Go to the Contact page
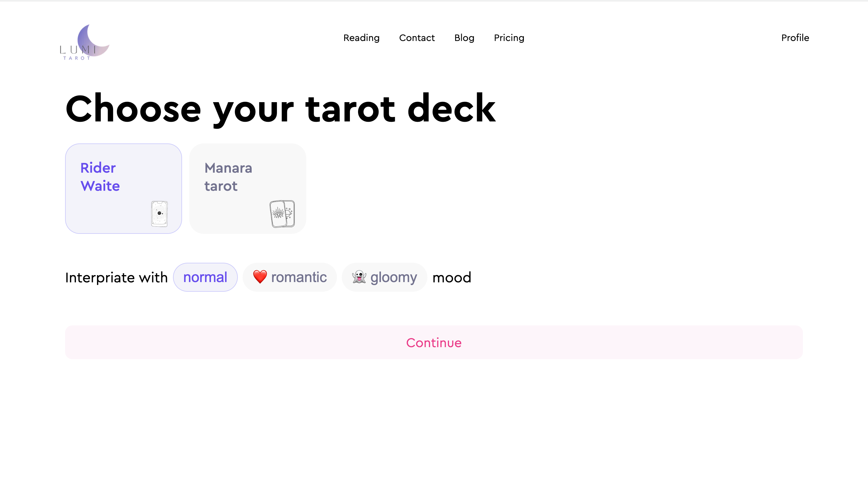This screenshot has height=496, width=868. pos(417,38)
